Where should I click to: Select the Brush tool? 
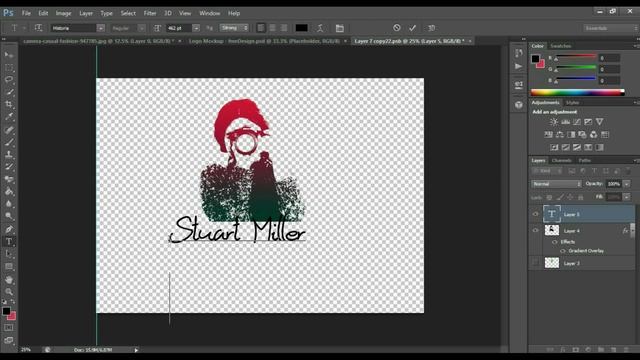click(x=9, y=142)
